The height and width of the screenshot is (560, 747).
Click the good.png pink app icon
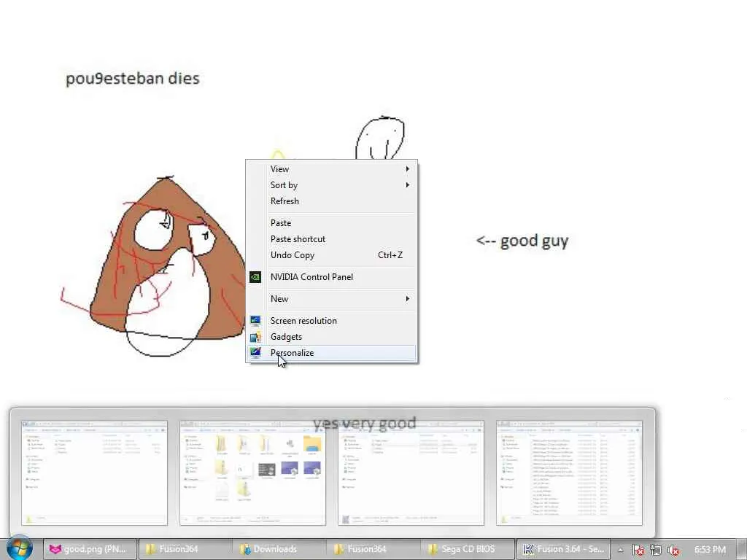pos(55,549)
